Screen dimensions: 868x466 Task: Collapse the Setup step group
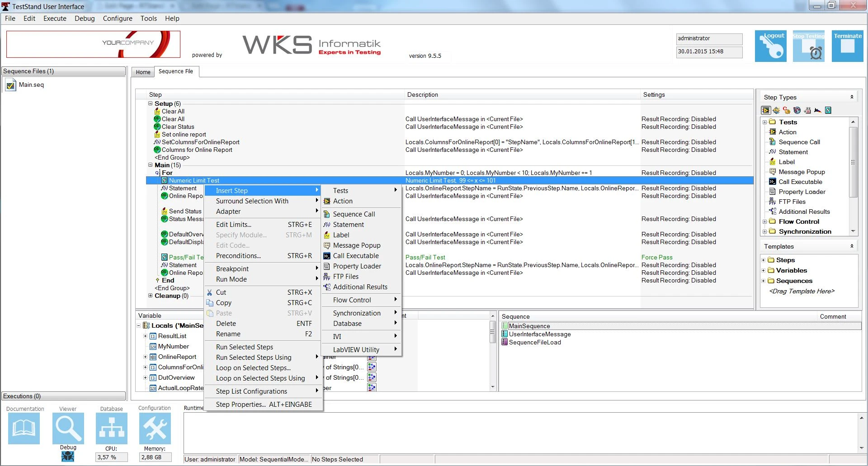151,104
